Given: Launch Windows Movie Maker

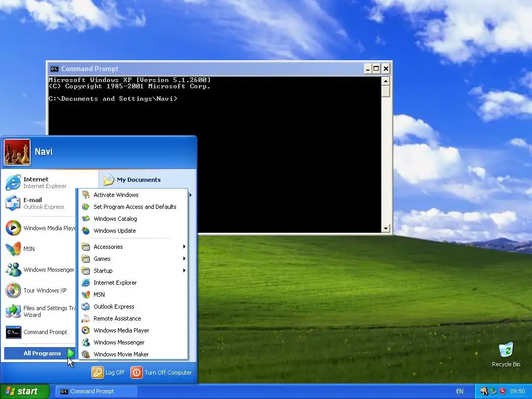Looking at the screenshot, I should pyautogui.click(x=133, y=354).
